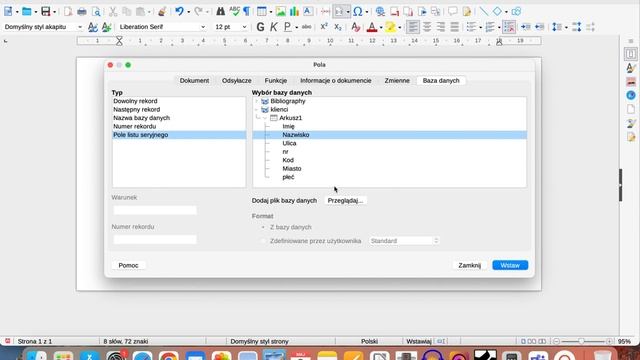Switch to the Odsyłacze tab
Image resolution: width=640 pixels, height=360 pixels.
coord(237,80)
